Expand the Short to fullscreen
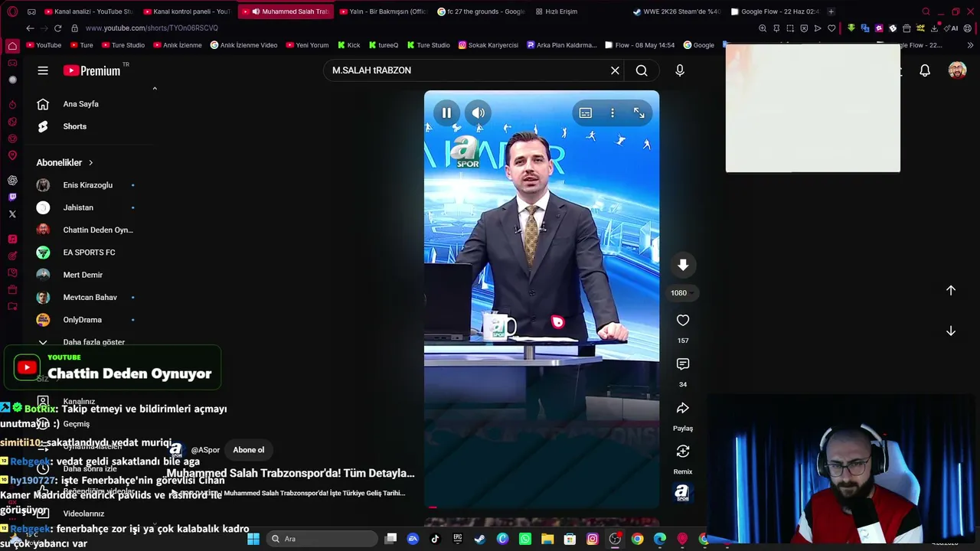 tap(639, 113)
